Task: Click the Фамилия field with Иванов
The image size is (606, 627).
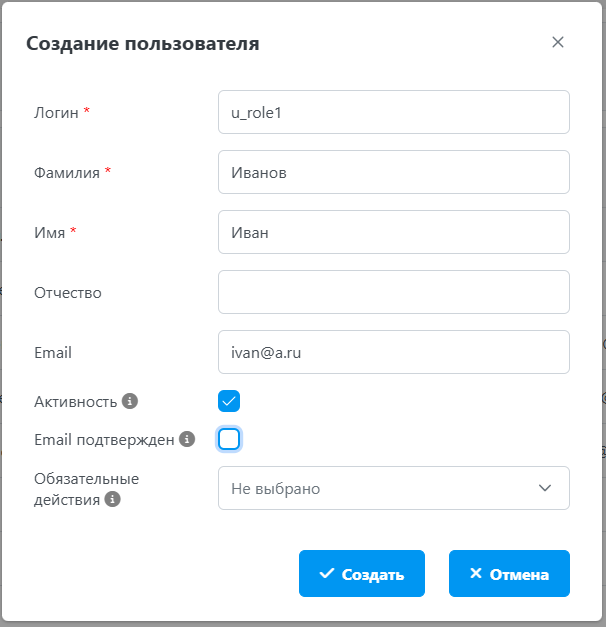Action: coord(394,172)
